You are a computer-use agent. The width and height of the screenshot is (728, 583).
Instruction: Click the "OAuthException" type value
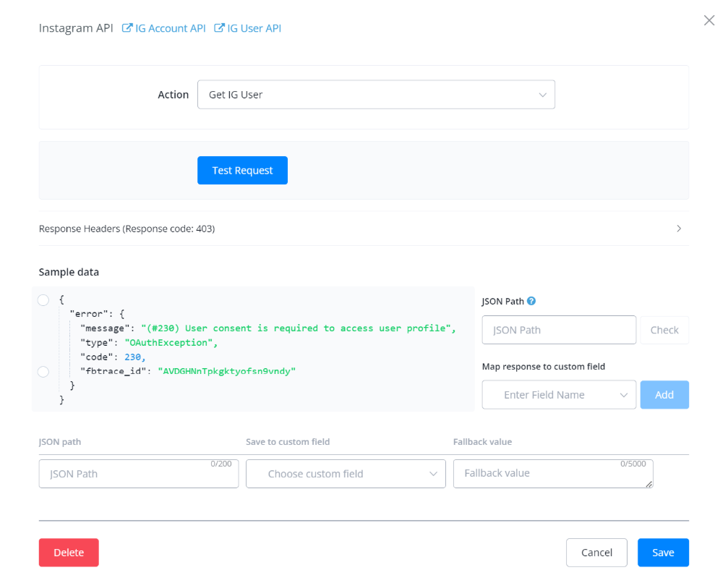(x=168, y=342)
